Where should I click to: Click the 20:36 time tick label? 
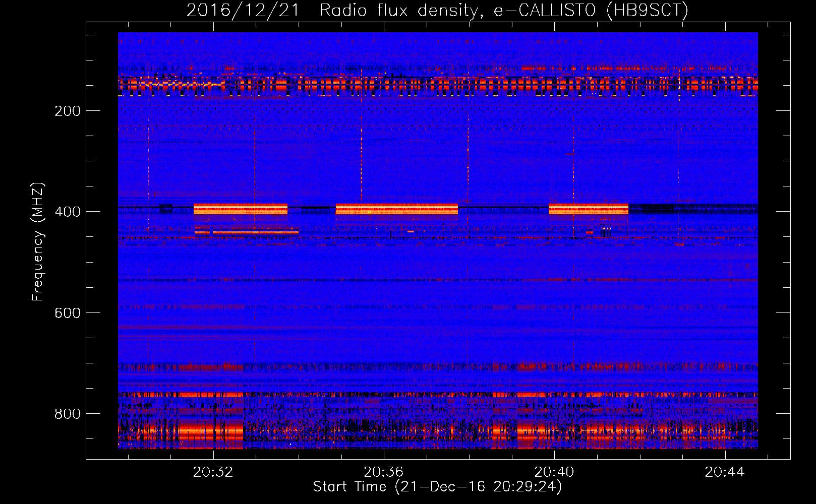(384, 472)
